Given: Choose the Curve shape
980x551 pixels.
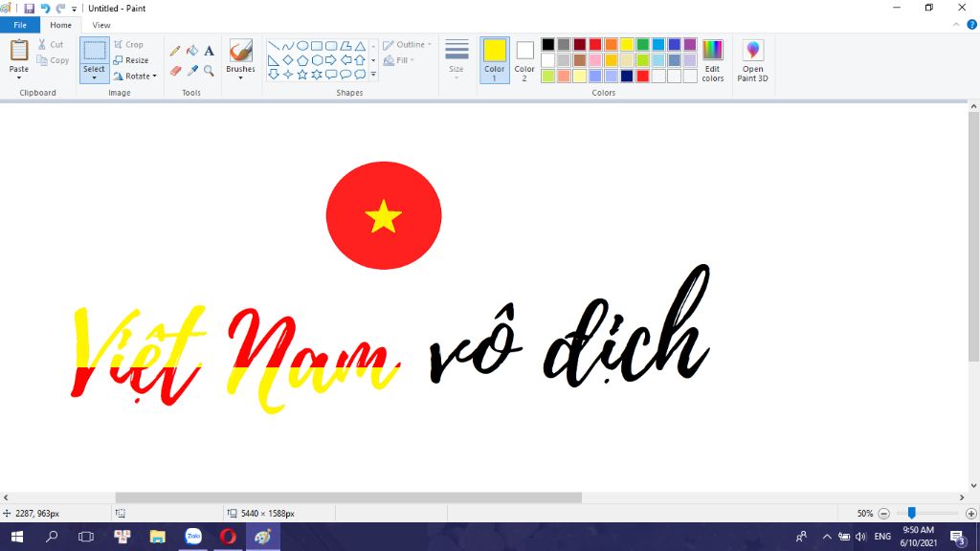Looking at the screenshot, I should [x=288, y=46].
